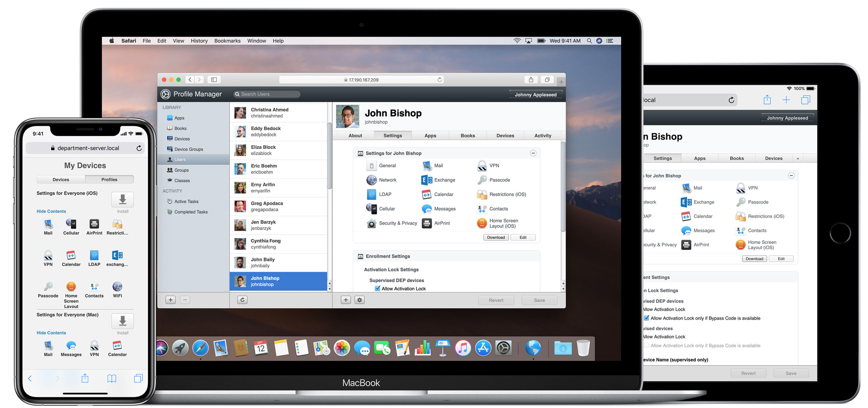Click the Search Users field
868x408 pixels.
point(267,94)
